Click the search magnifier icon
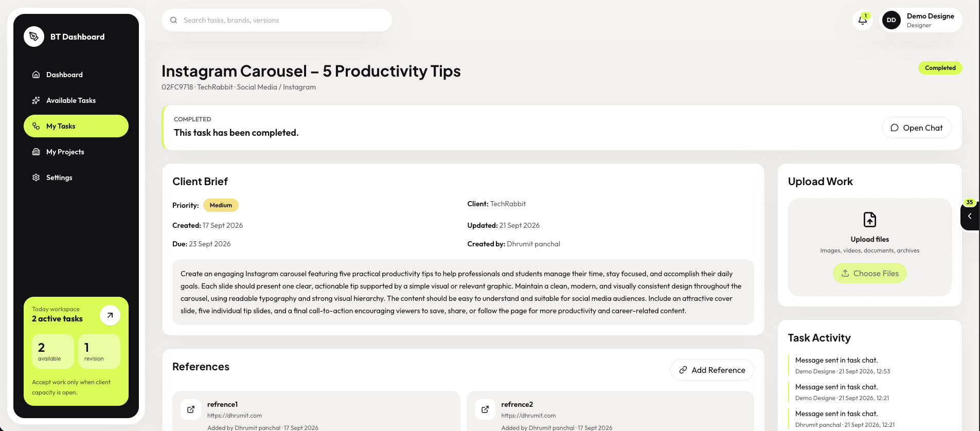Image resolution: width=980 pixels, height=431 pixels. click(x=173, y=20)
